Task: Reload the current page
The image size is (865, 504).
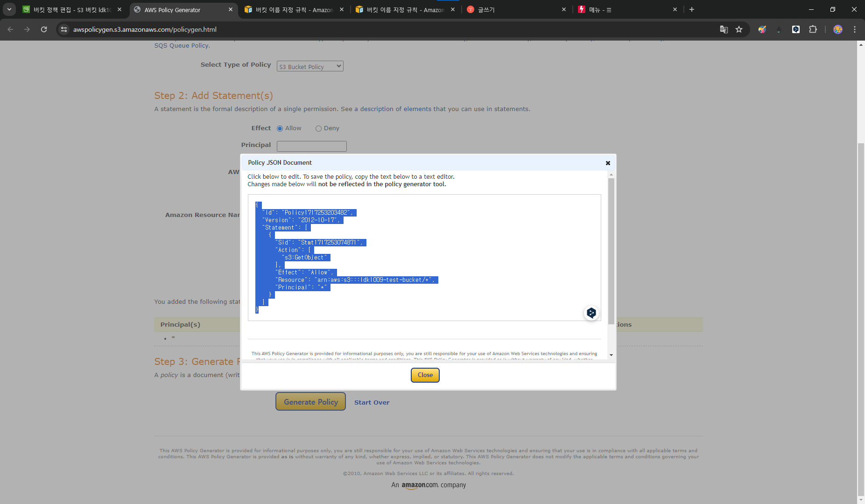Action: click(x=44, y=29)
